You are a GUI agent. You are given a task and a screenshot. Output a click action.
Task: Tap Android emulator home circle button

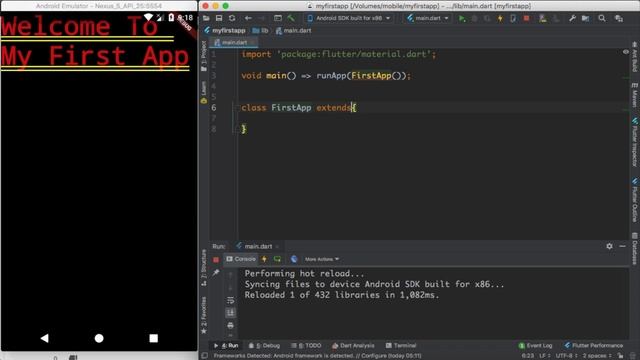[x=99, y=338]
